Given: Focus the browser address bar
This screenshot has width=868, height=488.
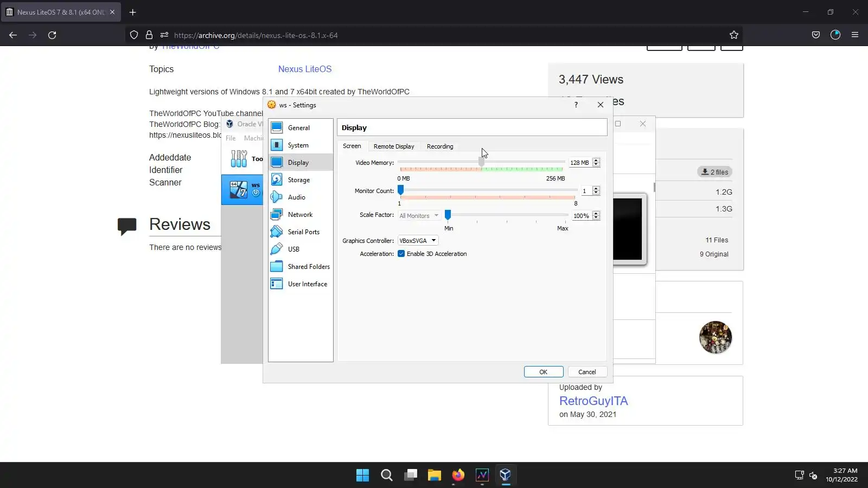Looking at the screenshot, I should (434, 35).
